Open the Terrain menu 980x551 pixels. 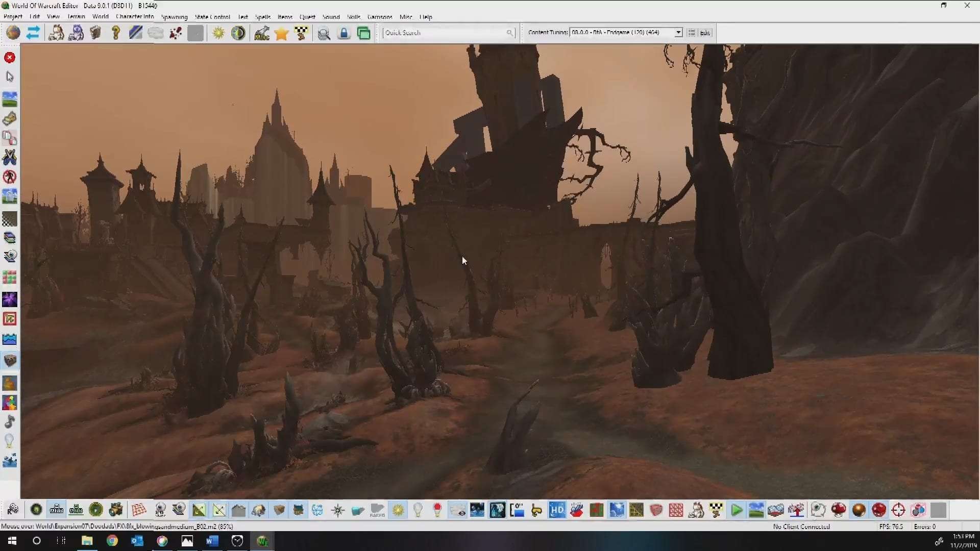click(76, 17)
